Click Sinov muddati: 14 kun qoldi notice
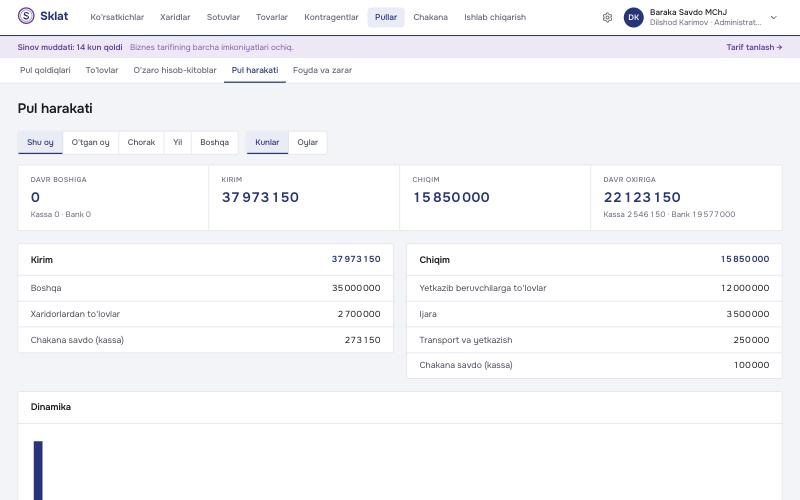This screenshot has height=500, width=800. (70, 47)
